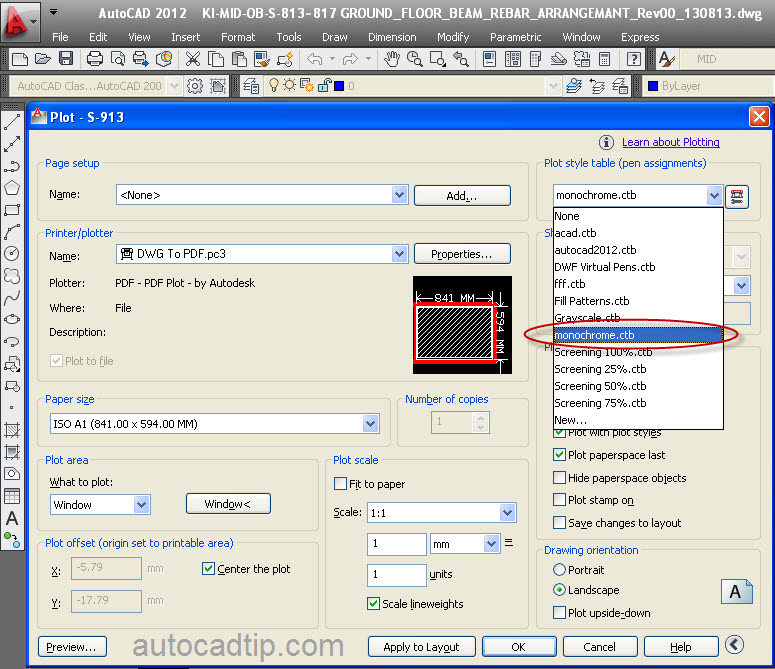Click the plotter Properties button
Viewport: 775px width, 669px height.
pos(462,254)
